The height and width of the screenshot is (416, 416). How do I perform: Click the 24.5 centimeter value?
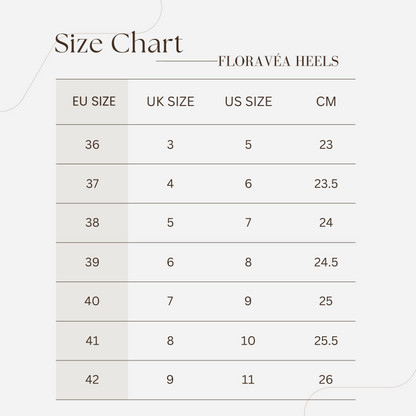coord(326,262)
